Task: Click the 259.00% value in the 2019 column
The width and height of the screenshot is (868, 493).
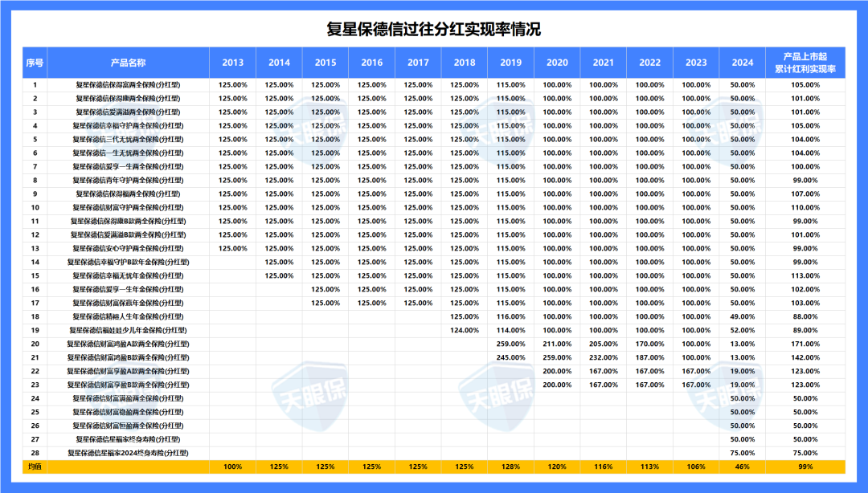Action: point(510,344)
